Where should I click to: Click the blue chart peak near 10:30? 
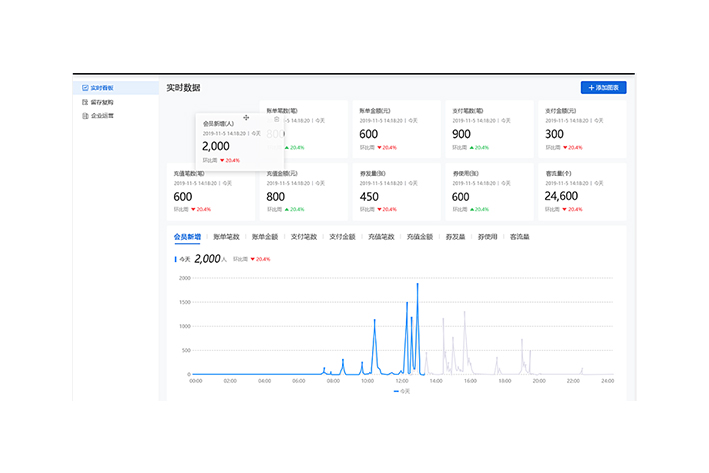pos(374,321)
